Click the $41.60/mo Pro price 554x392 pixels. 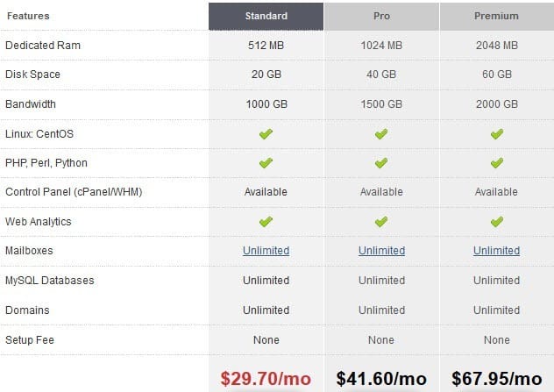point(381,379)
